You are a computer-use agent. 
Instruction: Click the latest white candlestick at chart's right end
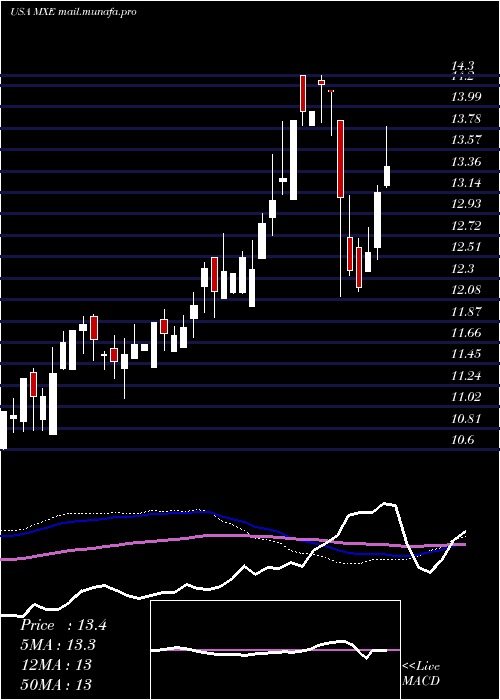pos(387,176)
